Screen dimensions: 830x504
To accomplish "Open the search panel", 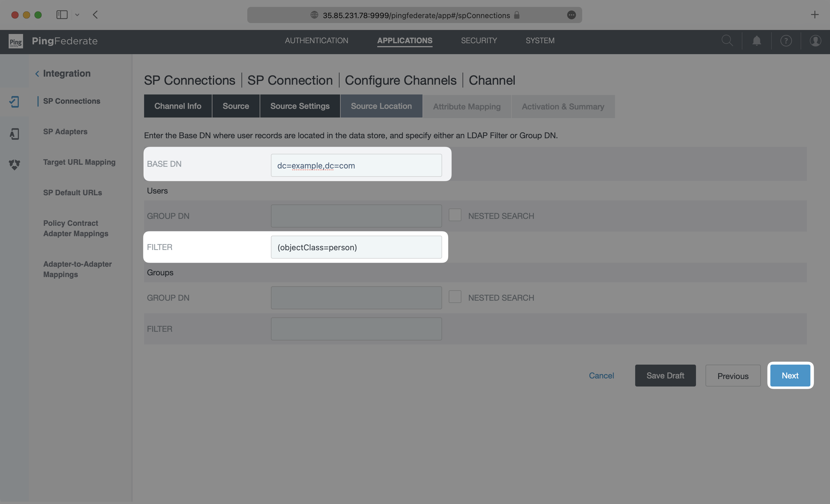I will click(727, 41).
